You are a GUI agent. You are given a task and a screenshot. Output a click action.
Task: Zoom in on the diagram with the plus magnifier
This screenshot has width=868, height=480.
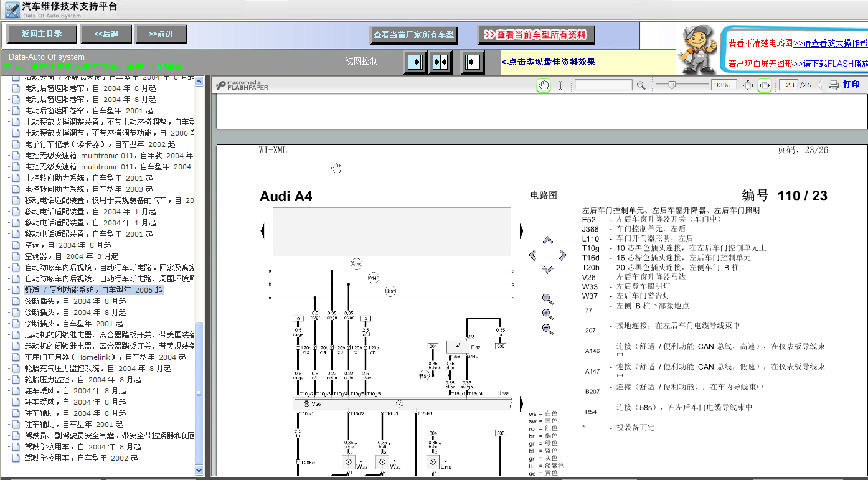tap(547, 314)
